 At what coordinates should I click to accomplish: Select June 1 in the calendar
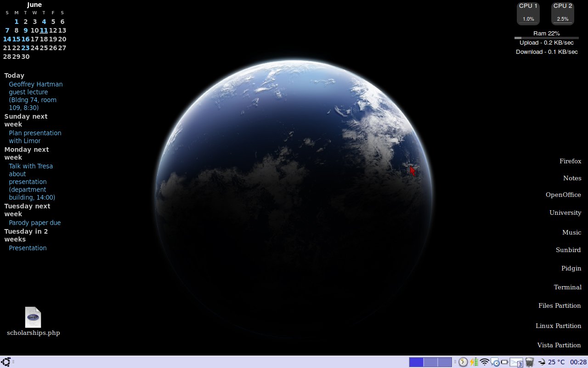pos(17,22)
